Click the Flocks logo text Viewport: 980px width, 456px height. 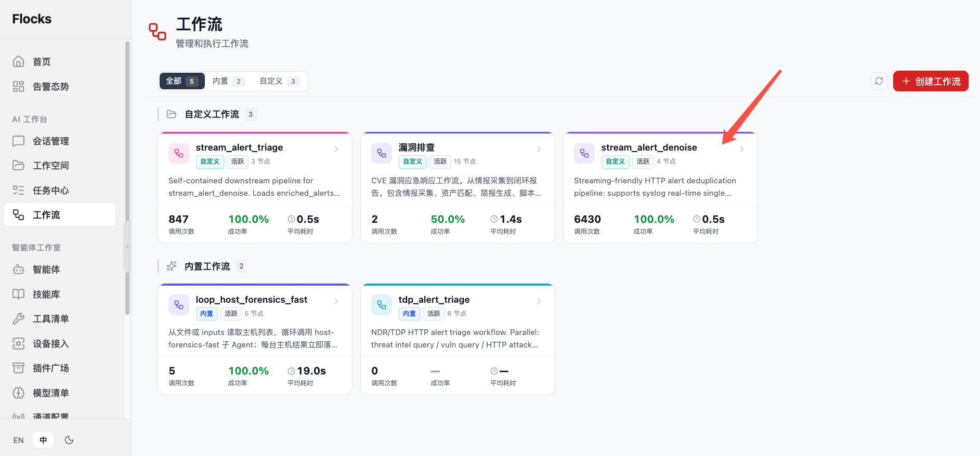point(32,19)
